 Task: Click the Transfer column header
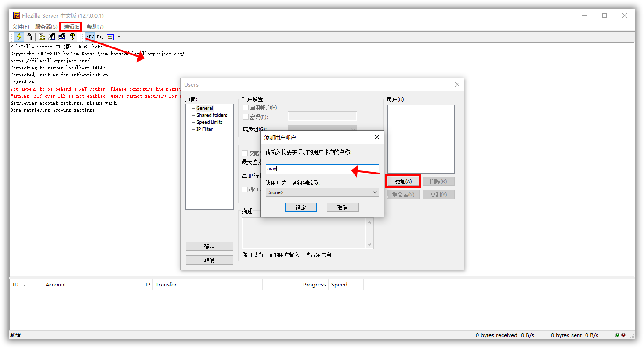point(207,285)
